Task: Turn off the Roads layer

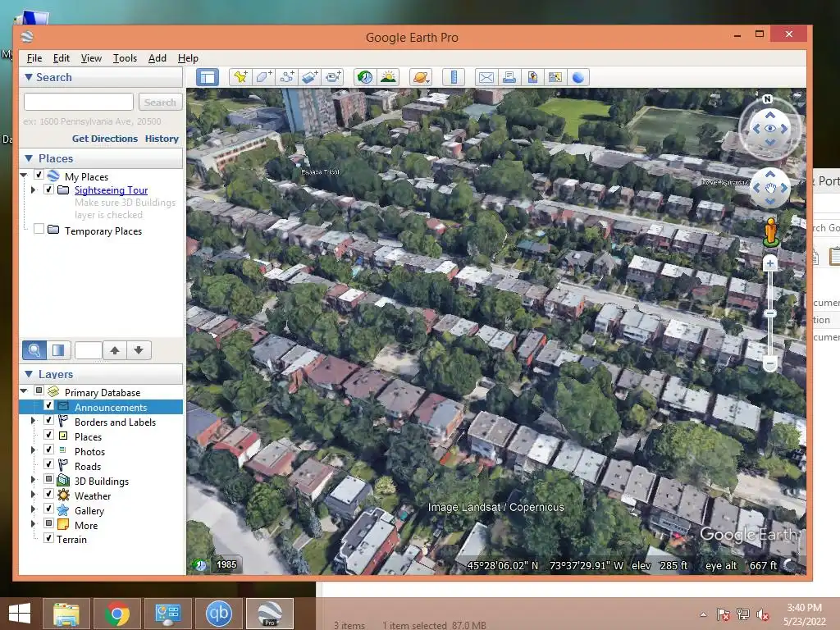Action: point(48,464)
